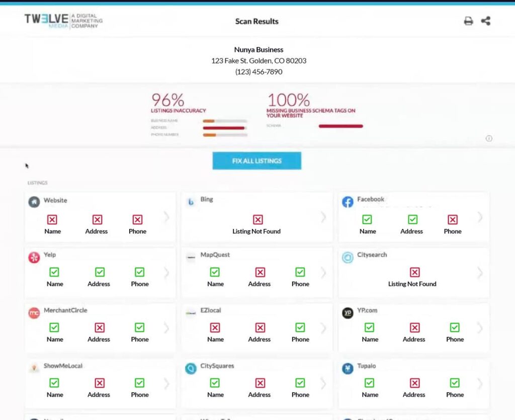Image resolution: width=515 pixels, height=420 pixels.
Task: Open the ShowMeLocal listing title
Action: click(63, 366)
